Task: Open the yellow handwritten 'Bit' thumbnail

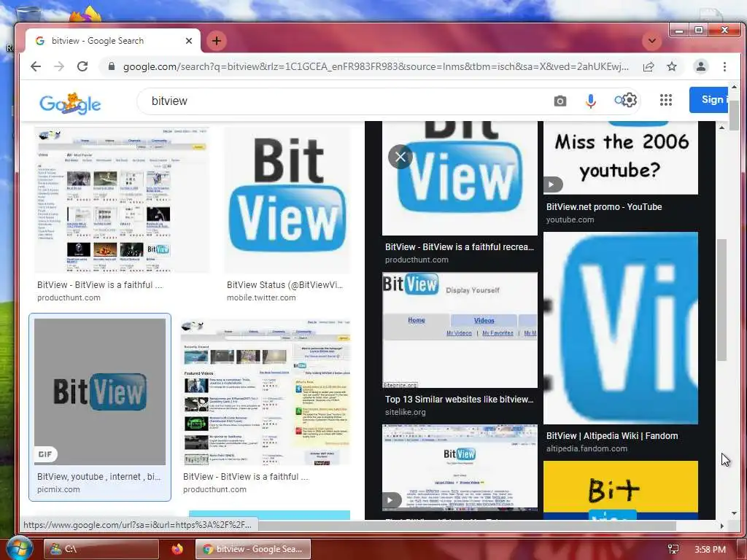Action: coord(621,490)
